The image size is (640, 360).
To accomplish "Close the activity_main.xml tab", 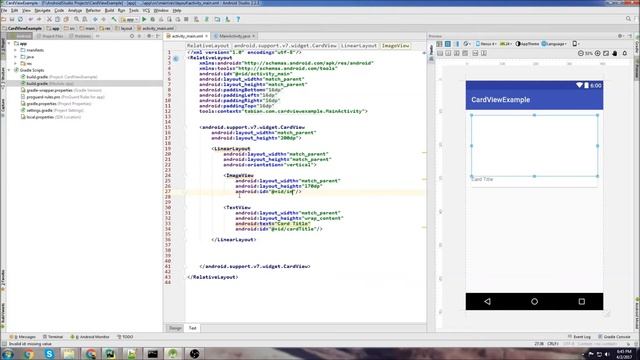I will click(x=207, y=36).
